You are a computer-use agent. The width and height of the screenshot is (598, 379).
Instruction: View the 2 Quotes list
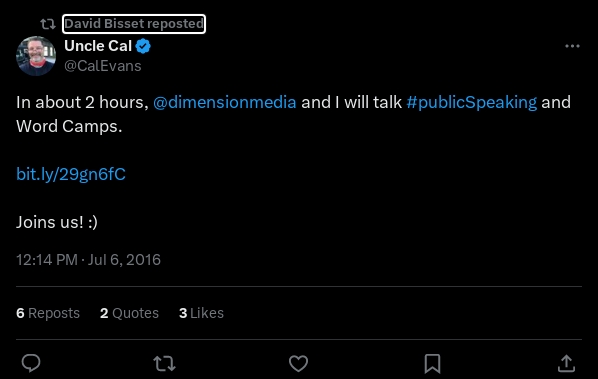click(x=129, y=313)
